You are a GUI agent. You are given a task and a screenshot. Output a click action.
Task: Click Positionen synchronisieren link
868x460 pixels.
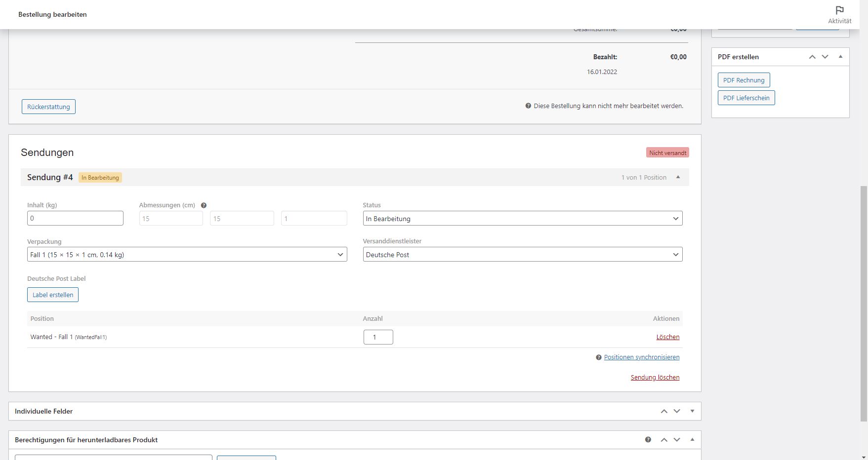point(642,357)
